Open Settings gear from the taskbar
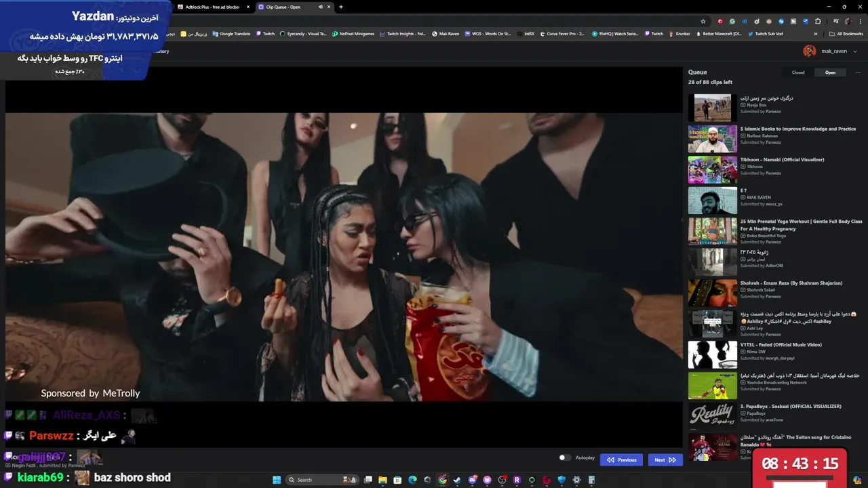The width and height of the screenshot is (868, 488). pyautogui.click(x=576, y=480)
